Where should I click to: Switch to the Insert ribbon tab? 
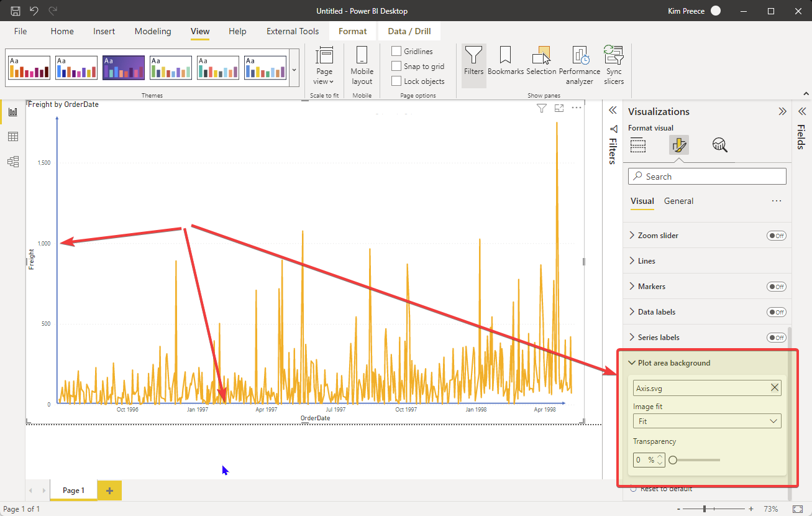coord(104,31)
